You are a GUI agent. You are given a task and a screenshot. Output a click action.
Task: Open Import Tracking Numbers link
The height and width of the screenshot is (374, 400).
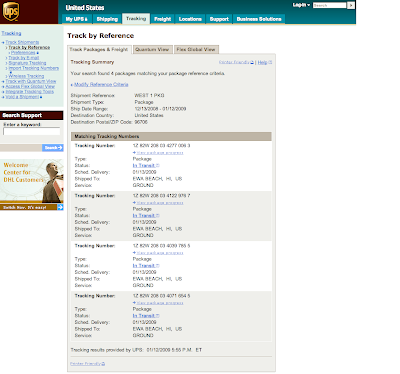(x=34, y=68)
